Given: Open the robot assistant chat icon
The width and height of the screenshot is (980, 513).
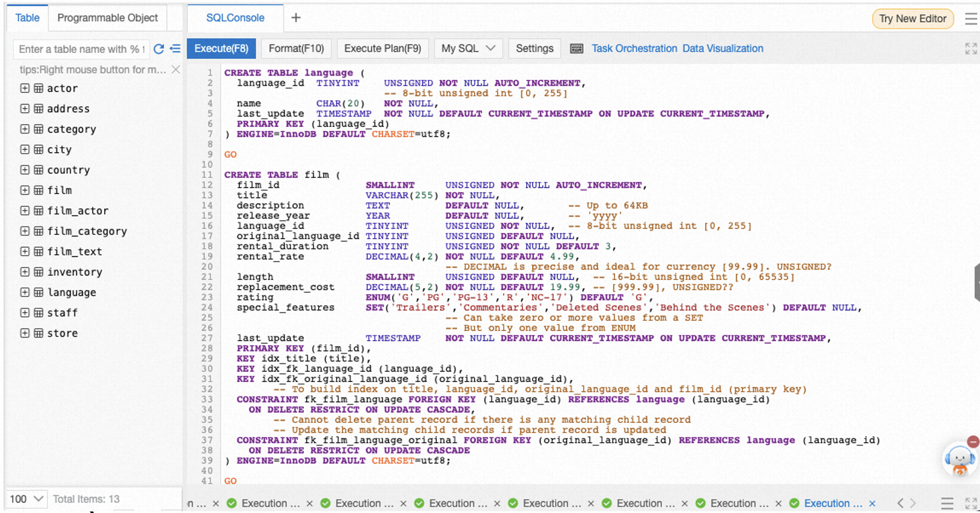Looking at the screenshot, I should point(960,461).
